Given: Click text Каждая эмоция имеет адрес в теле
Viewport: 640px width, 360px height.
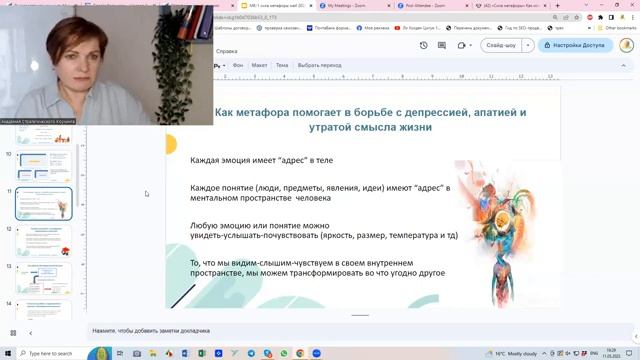Looking at the screenshot, I should coord(261,160).
